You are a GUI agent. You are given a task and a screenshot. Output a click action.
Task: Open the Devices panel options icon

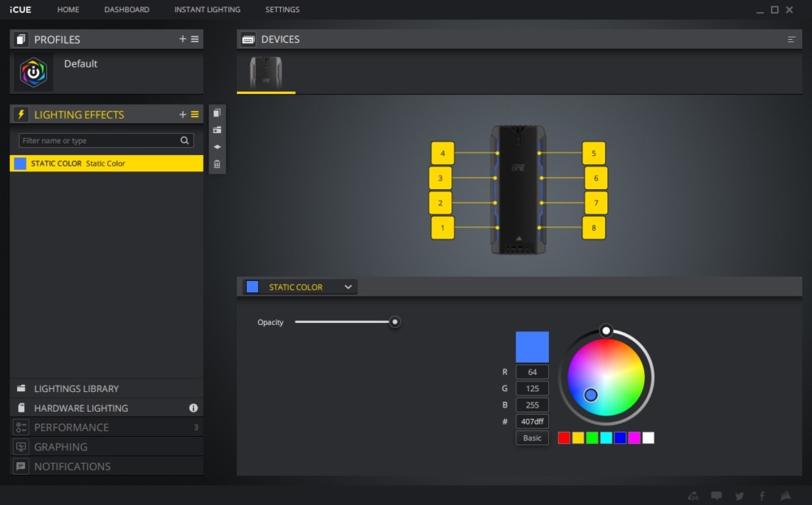791,39
